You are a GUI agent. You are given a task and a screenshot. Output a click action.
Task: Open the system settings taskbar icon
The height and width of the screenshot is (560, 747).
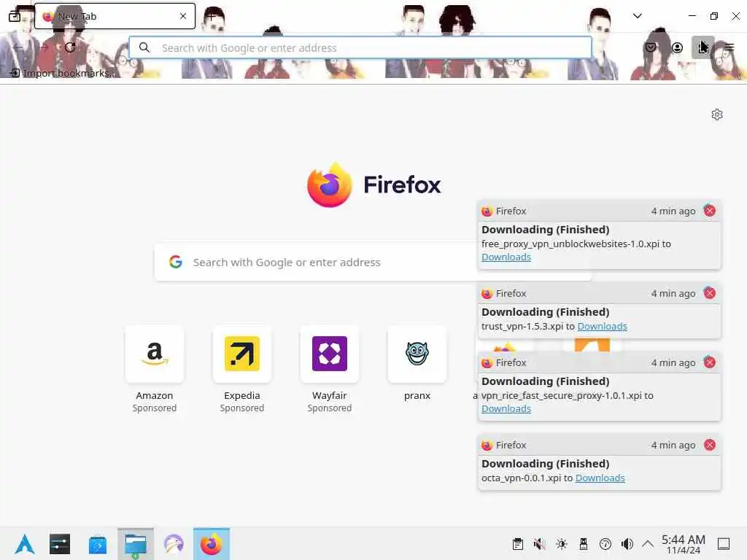[x=60, y=544]
